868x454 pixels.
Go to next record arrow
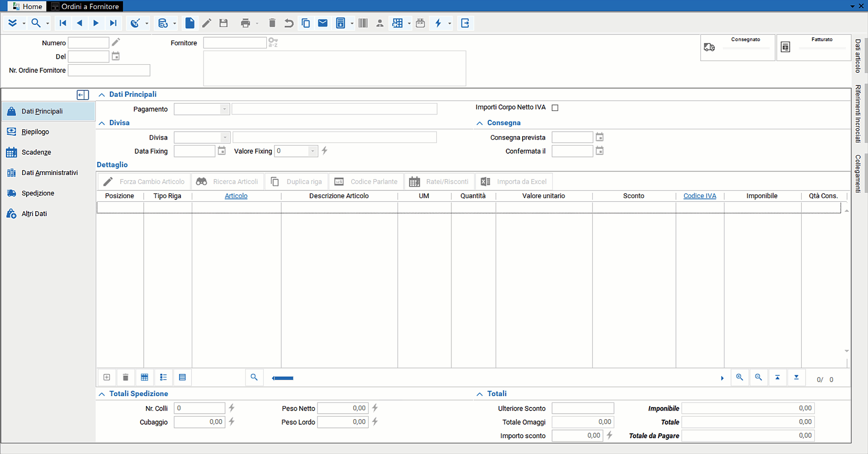coord(96,23)
